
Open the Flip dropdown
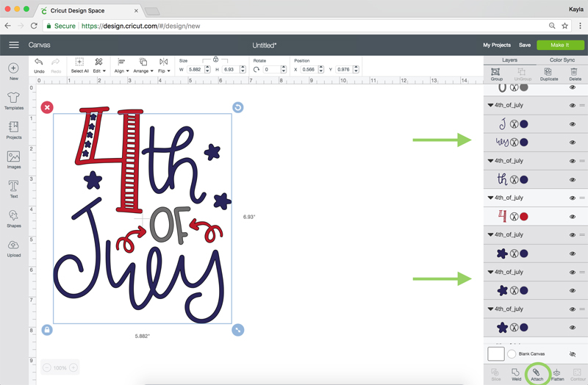pos(164,65)
